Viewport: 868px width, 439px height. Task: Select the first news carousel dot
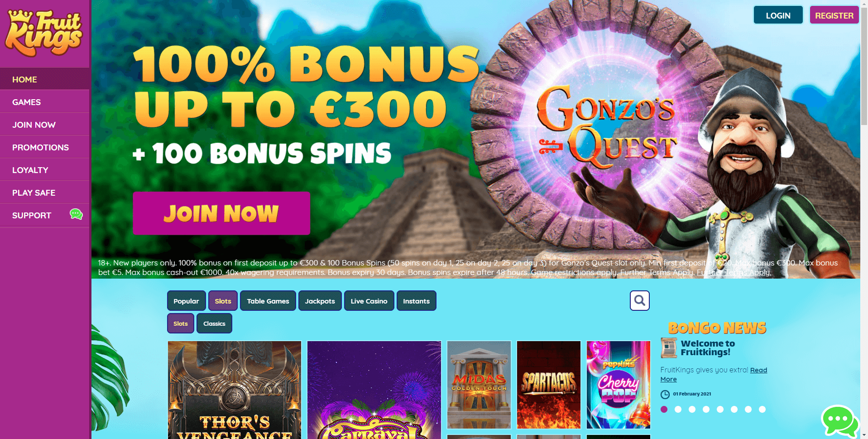pos(664,409)
